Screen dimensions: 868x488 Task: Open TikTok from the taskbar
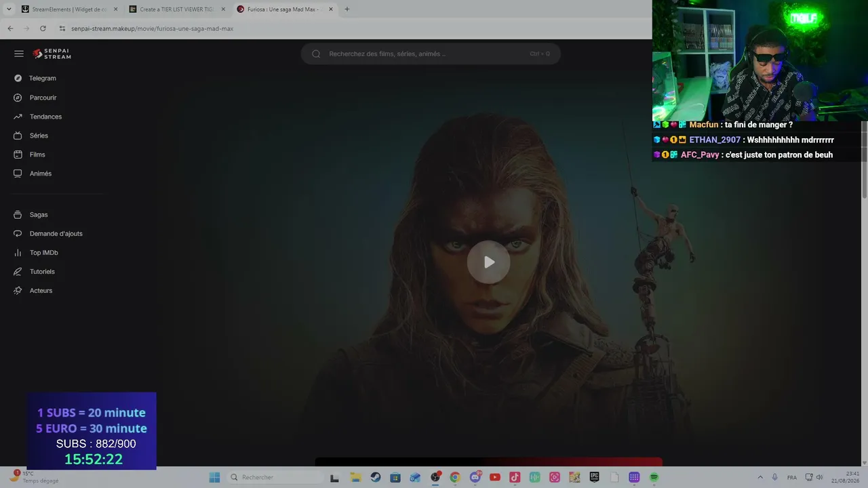click(x=515, y=477)
